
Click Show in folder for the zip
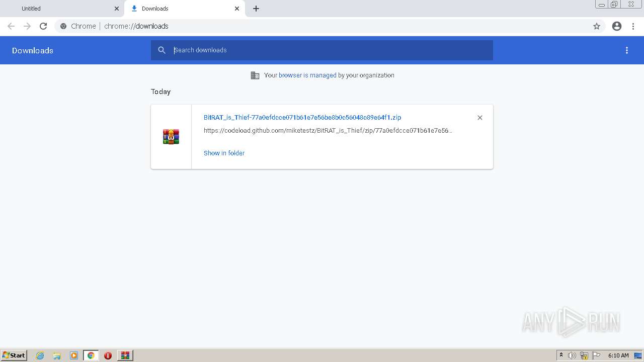(x=224, y=153)
